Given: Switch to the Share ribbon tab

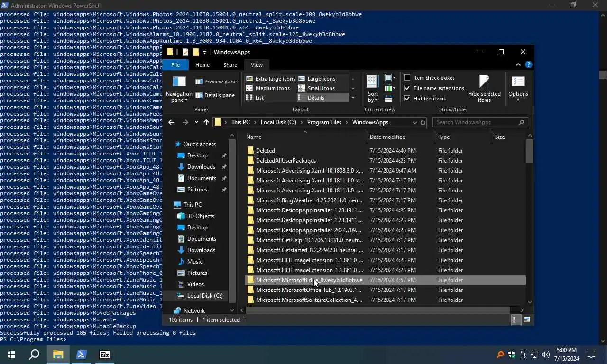Looking at the screenshot, I should point(230,65).
